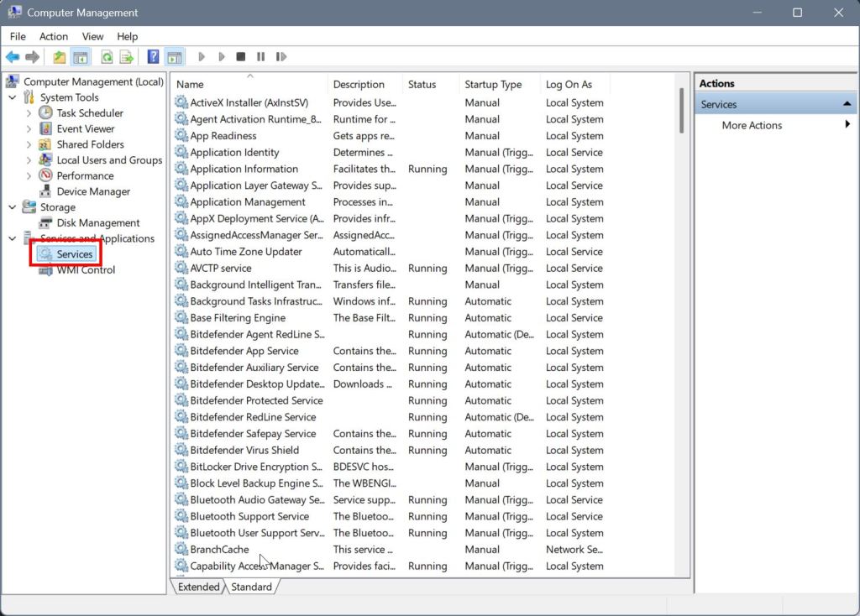Screen dimensions: 860x616
Task: Select Block Level Backup Engine service
Action: click(257, 483)
